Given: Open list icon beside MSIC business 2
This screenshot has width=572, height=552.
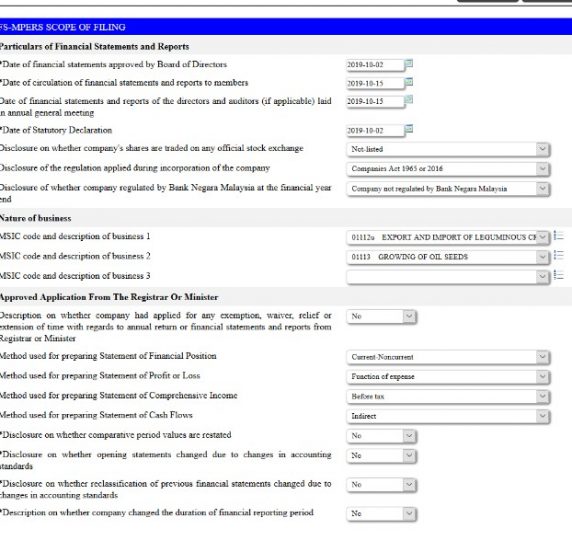Looking at the screenshot, I should [559, 255].
